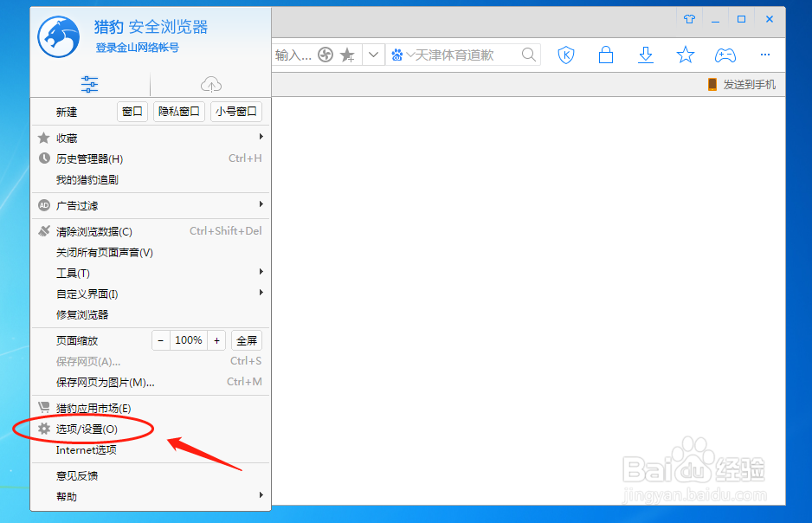Open 猎豹应用市场(E) app market

[151, 408]
